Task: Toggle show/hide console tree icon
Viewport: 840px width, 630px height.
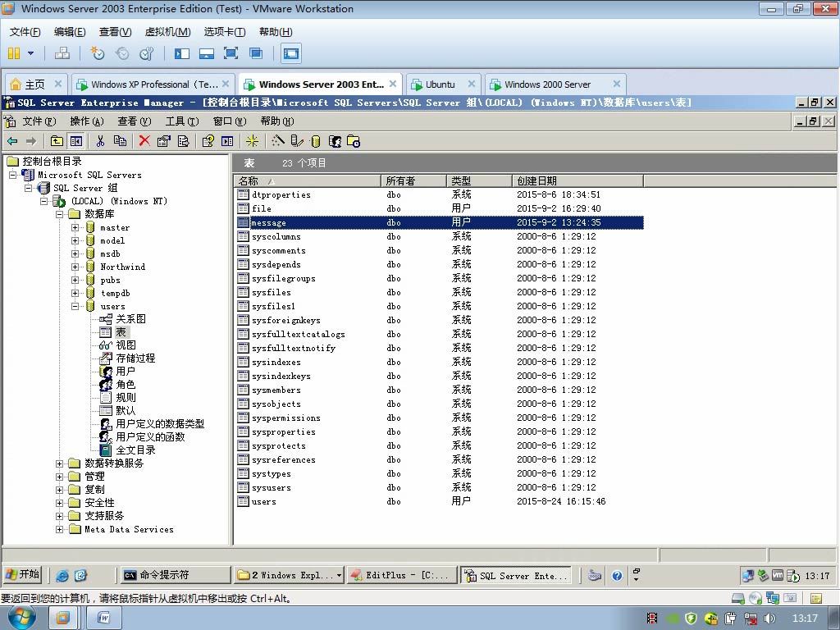Action: [x=76, y=141]
